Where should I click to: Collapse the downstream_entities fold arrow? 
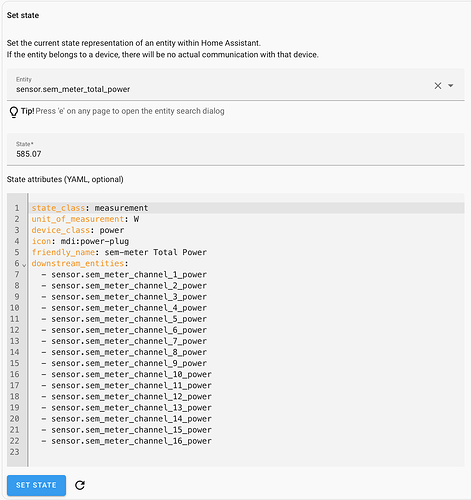point(24,265)
